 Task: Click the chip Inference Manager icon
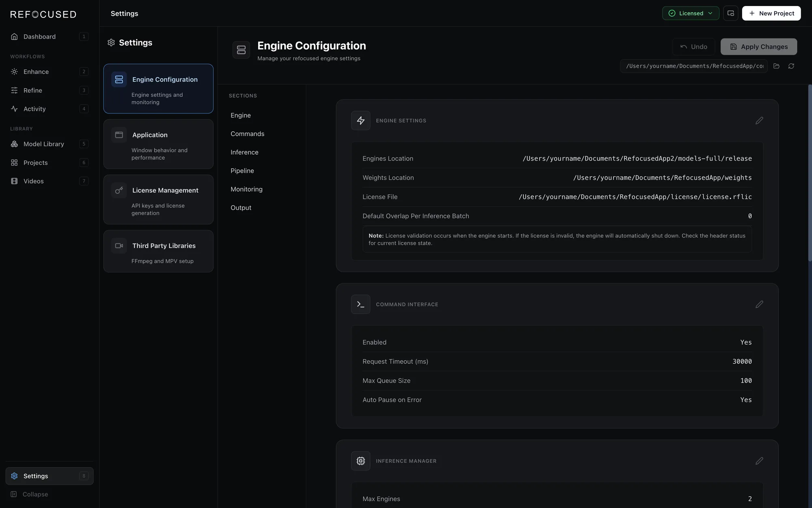pyautogui.click(x=361, y=461)
